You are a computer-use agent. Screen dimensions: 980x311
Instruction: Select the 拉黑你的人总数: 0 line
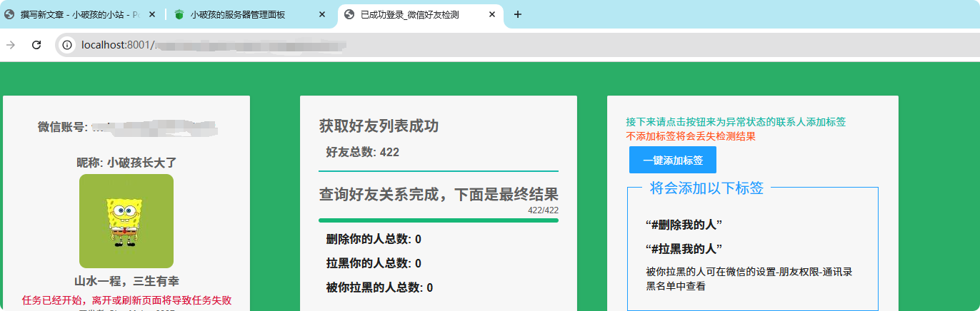click(x=374, y=263)
